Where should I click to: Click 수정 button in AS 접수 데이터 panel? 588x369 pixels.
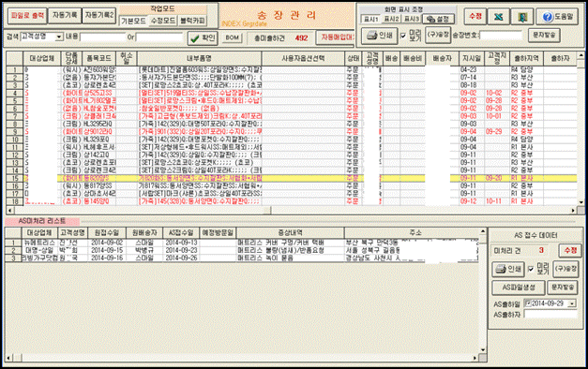click(x=570, y=250)
